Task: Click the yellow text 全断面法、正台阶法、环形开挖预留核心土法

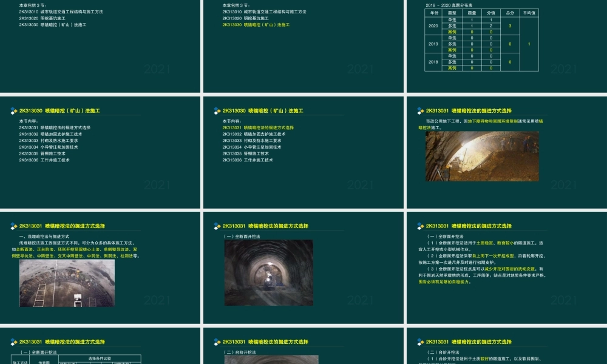Action: point(58,249)
